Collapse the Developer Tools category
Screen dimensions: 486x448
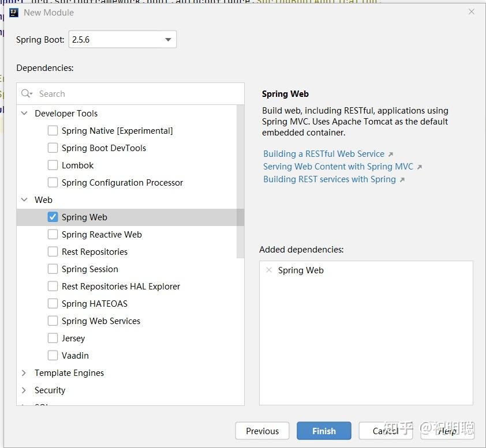click(24, 113)
